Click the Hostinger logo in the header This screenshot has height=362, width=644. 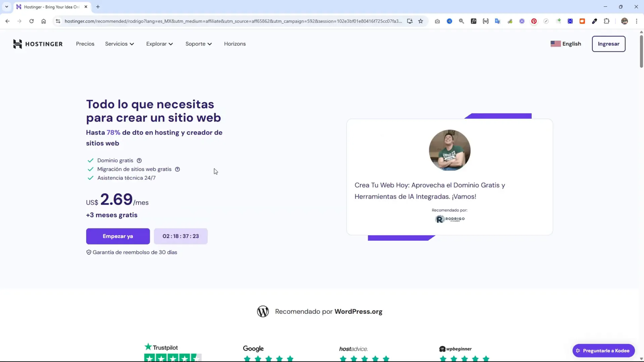(37, 44)
